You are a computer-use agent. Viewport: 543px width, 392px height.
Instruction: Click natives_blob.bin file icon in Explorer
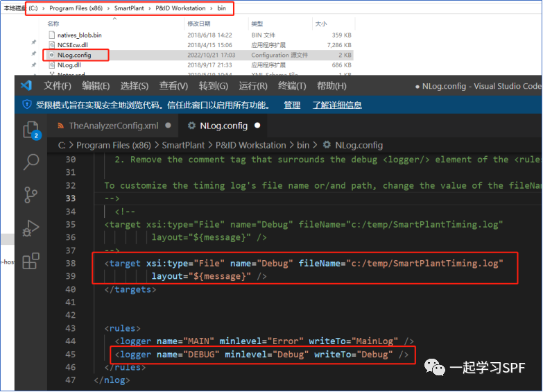[51, 35]
